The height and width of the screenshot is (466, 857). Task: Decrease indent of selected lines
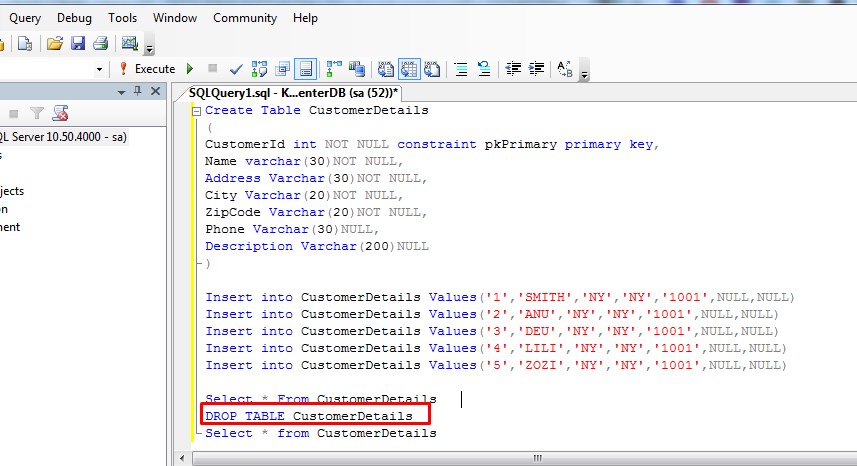(513, 69)
